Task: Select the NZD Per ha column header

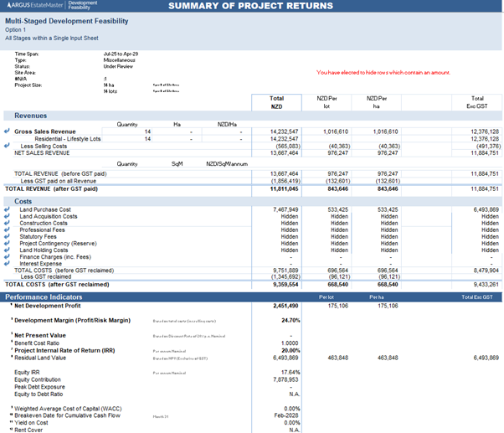Action: [377, 102]
